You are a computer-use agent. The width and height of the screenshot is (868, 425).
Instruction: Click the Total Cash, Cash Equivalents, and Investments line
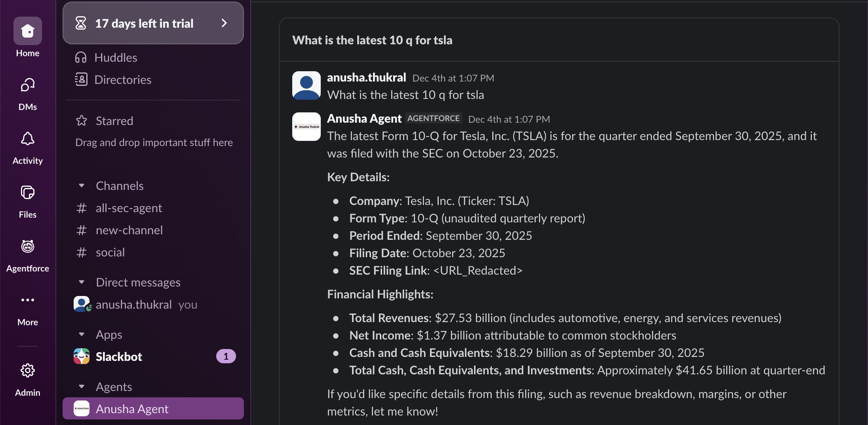click(587, 370)
